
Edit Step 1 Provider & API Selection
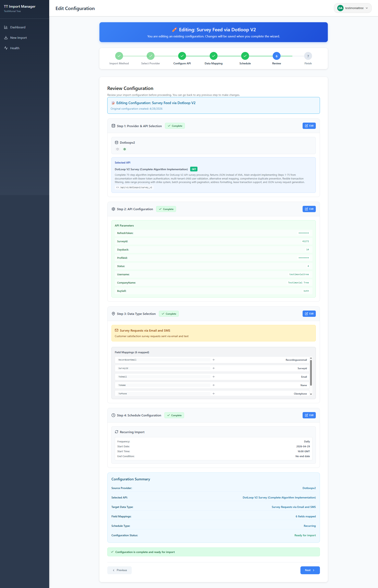click(309, 126)
